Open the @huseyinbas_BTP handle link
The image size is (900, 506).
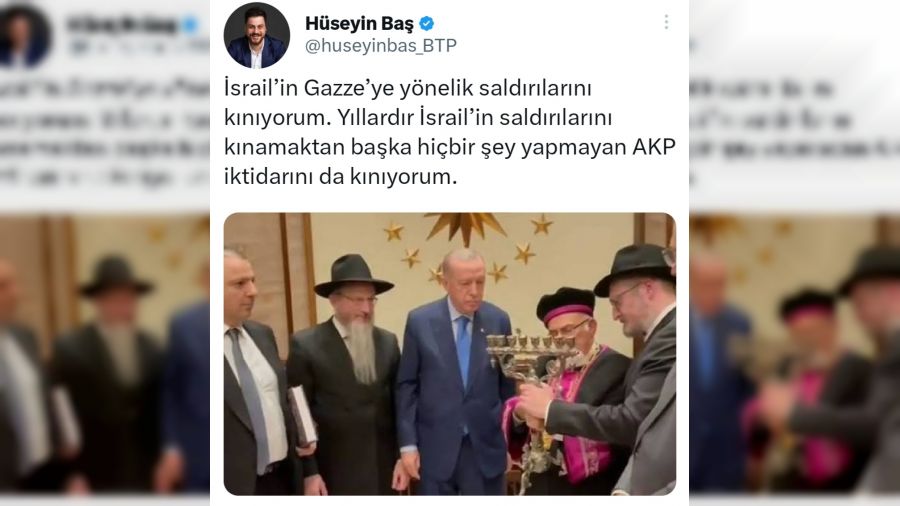(381, 46)
